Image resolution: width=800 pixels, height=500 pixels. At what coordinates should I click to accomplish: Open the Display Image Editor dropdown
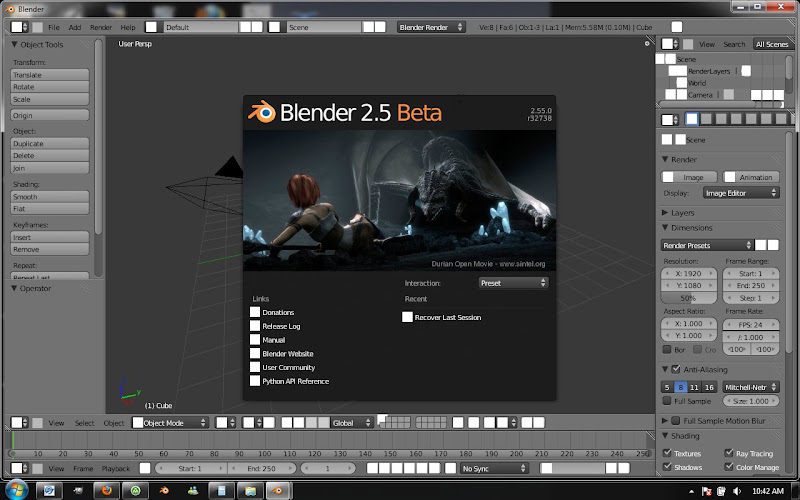pyautogui.click(x=741, y=193)
